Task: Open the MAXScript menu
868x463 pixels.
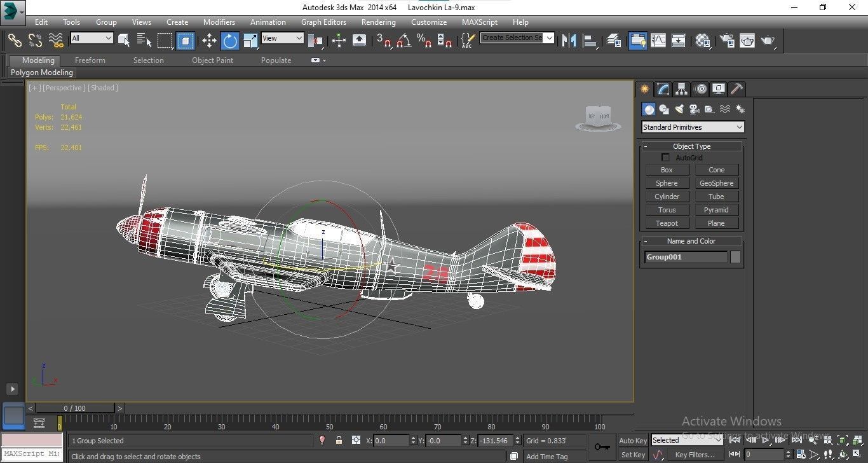Action: [x=480, y=22]
